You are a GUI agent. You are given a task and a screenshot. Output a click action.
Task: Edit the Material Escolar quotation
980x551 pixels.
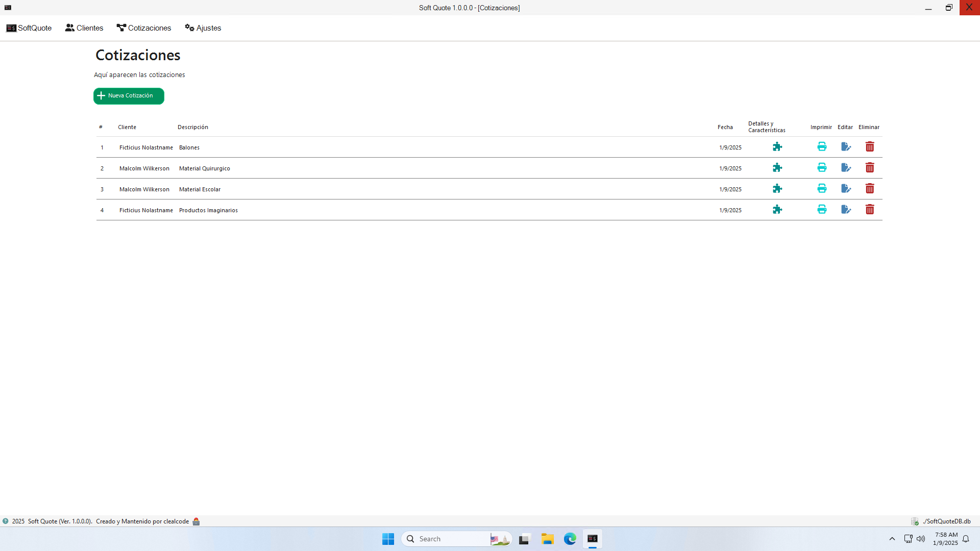(846, 189)
